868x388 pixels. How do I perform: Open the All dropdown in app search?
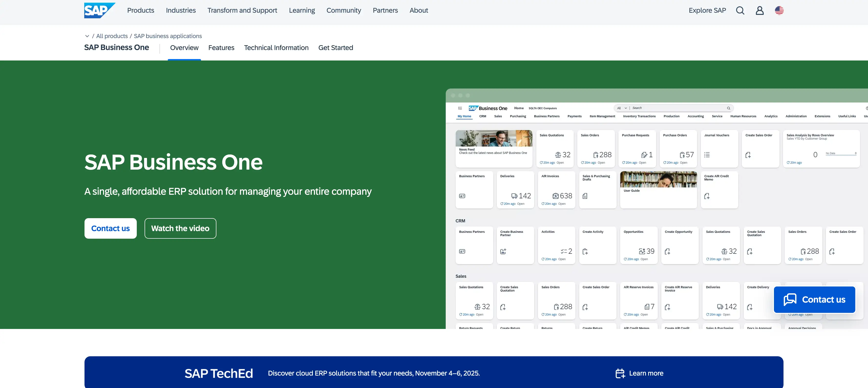click(x=622, y=108)
